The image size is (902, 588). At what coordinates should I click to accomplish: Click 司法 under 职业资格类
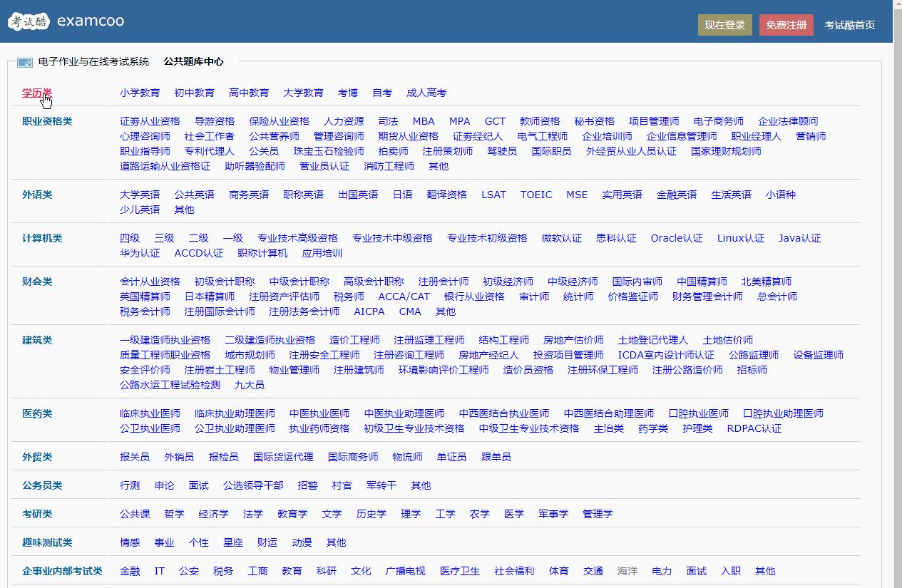388,121
